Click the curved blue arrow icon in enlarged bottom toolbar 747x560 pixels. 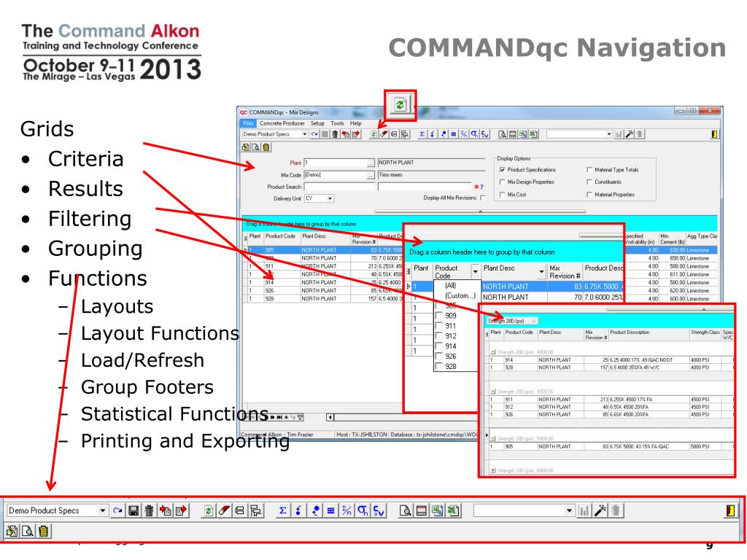tap(117, 510)
